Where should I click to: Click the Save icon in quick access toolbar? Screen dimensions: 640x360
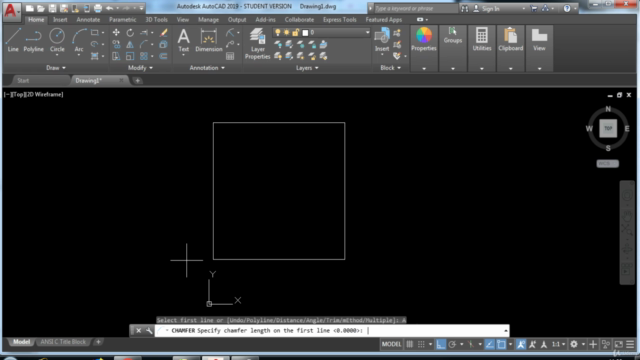pyautogui.click(x=52, y=8)
